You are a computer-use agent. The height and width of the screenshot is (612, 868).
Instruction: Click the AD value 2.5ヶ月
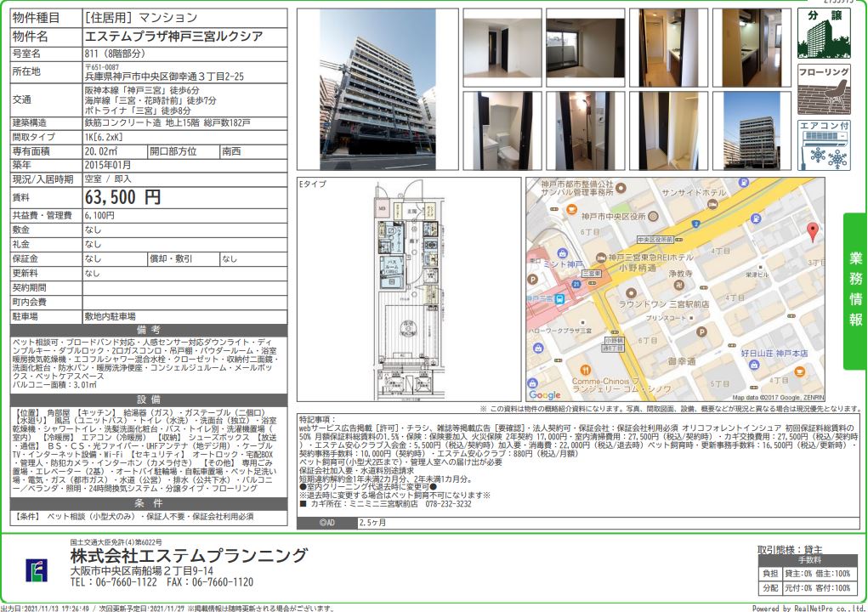pos(372,523)
